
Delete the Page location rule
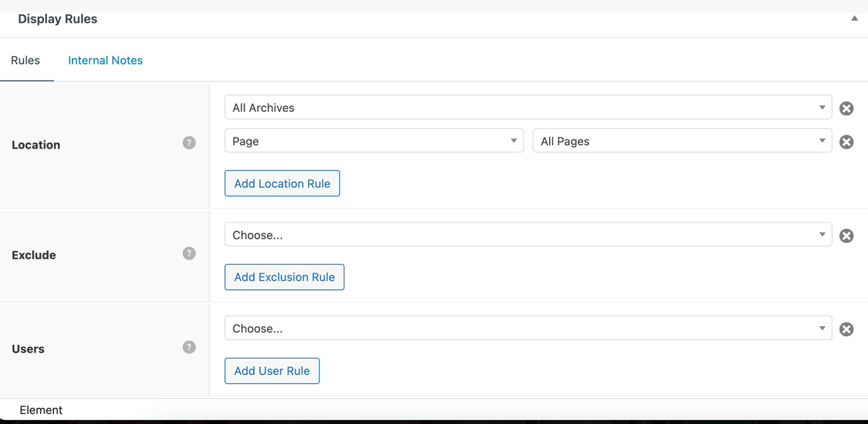click(846, 142)
